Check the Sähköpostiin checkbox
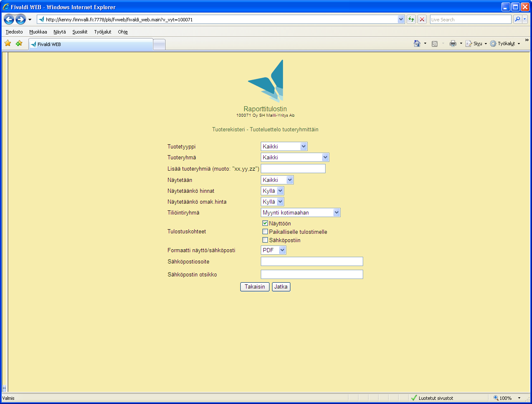This screenshot has height=404, width=532. [265, 240]
